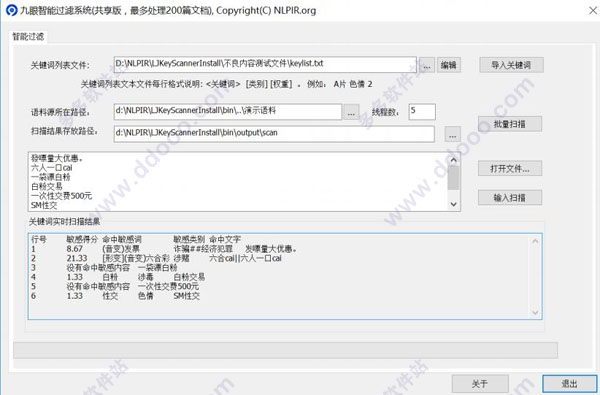Click the results header row 行号 敏感得分

click(135, 240)
